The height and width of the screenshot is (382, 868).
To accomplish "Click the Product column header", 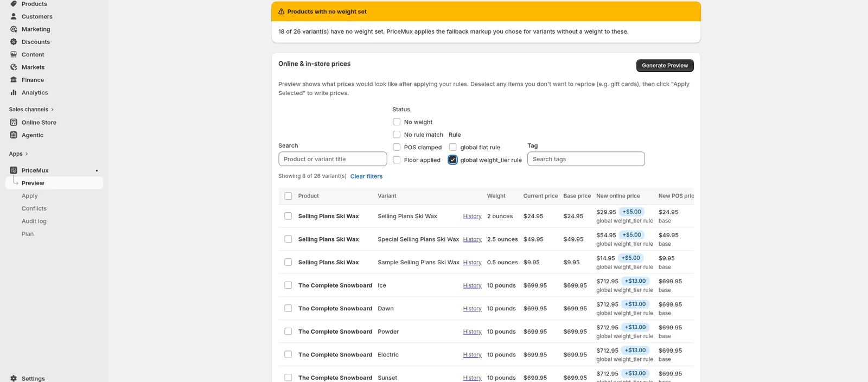I will 308,196.
